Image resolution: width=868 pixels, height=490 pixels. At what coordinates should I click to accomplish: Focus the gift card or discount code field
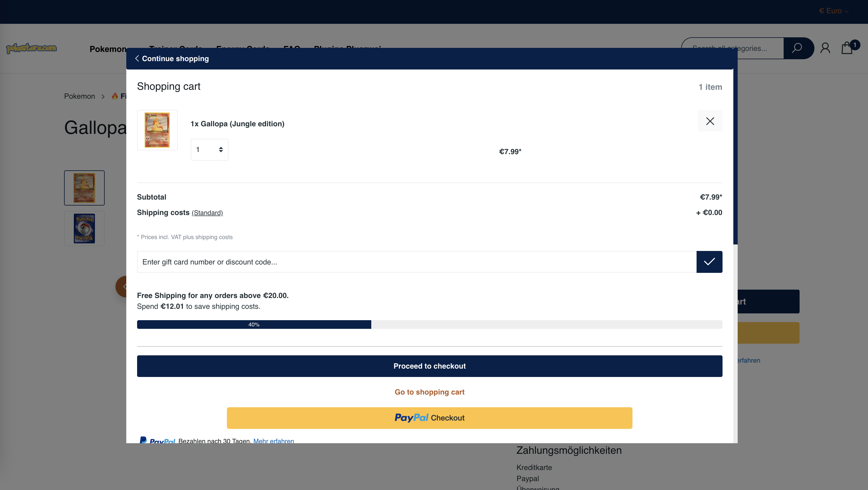point(416,262)
